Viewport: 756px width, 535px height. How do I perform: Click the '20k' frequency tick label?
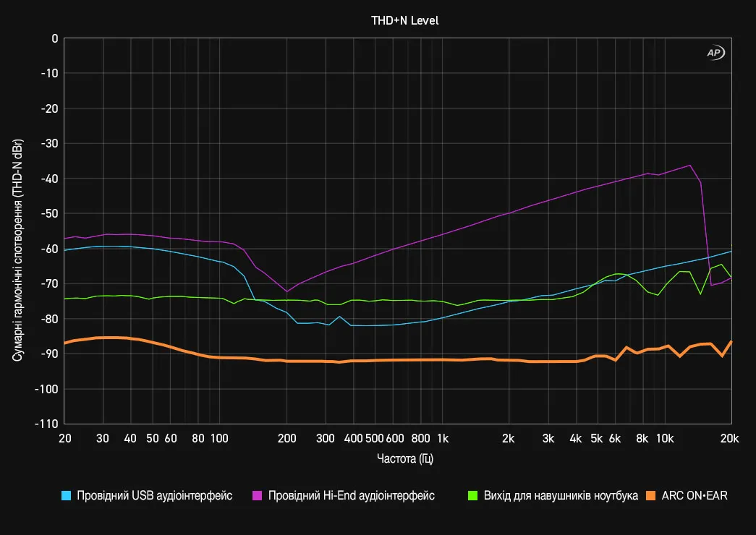(x=730, y=438)
